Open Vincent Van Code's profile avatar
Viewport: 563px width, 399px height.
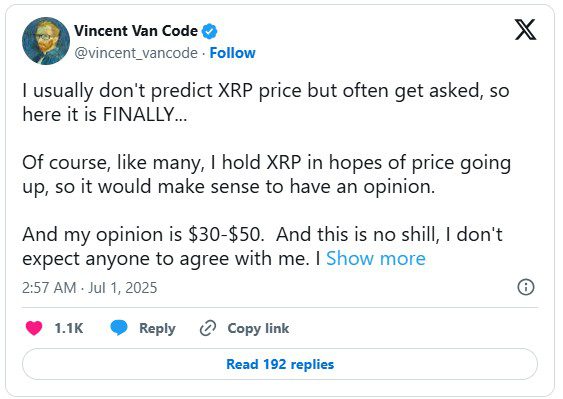(x=46, y=41)
